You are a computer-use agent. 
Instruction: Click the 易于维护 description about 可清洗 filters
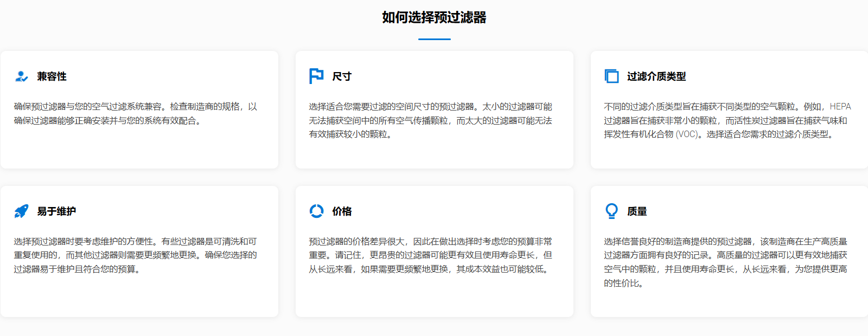[136, 255]
